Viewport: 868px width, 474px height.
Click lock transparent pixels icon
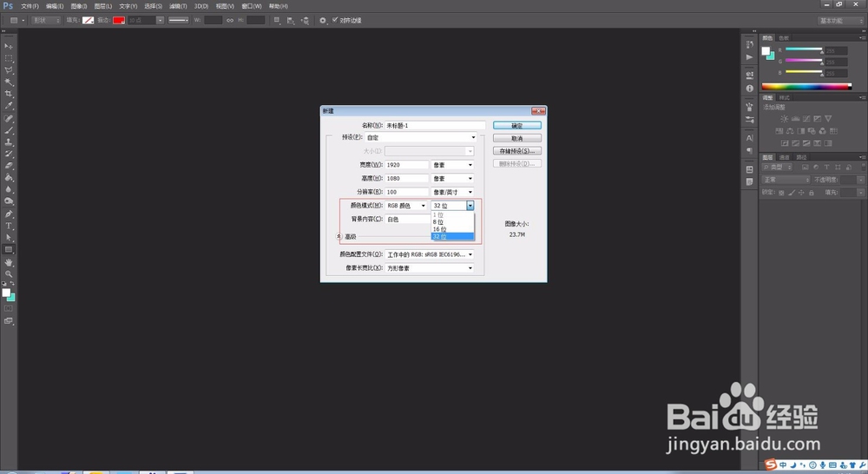(x=781, y=193)
